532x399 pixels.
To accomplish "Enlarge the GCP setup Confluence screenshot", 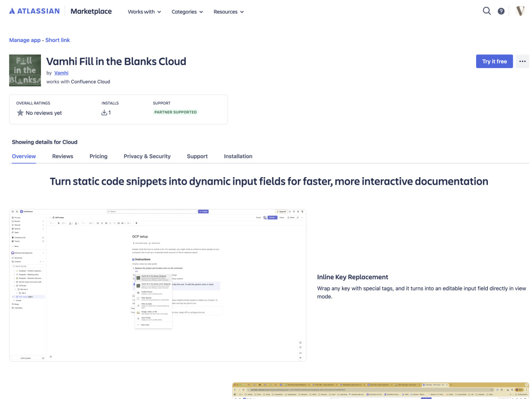I will [158, 285].
